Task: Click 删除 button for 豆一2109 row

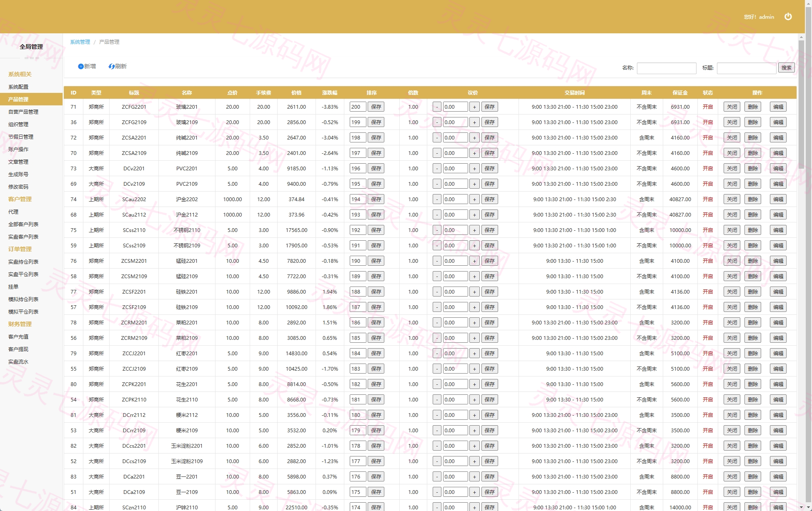Action: tap(753, 492)
